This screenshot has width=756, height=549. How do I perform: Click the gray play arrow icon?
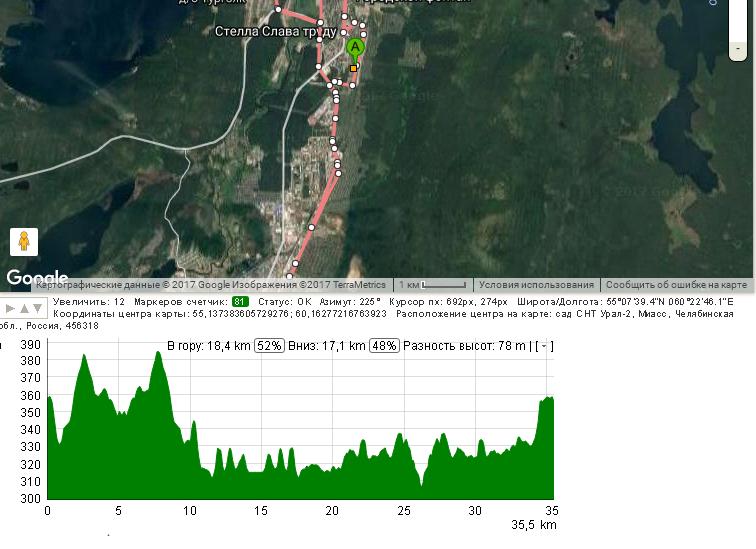[x=10, y=308]
